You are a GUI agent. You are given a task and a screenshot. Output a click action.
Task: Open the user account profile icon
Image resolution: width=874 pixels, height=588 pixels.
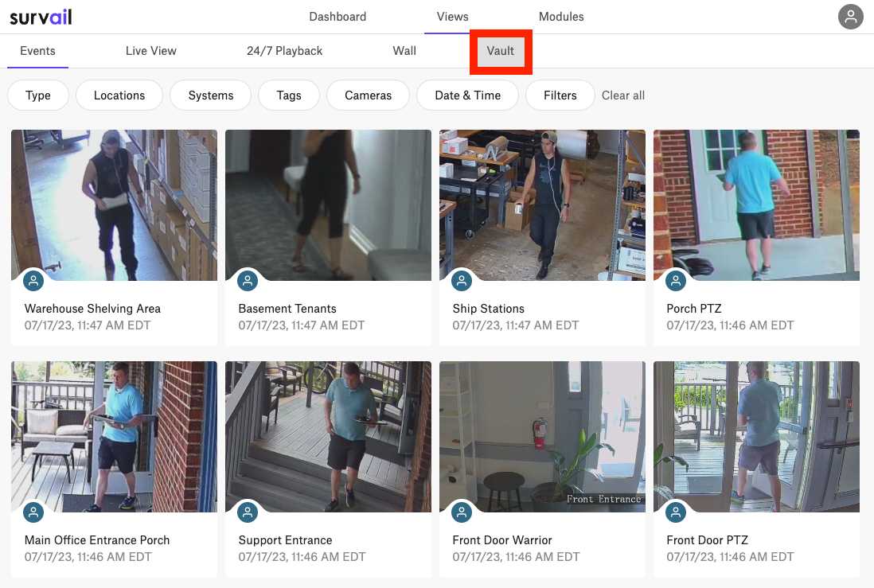coord(851,17)
